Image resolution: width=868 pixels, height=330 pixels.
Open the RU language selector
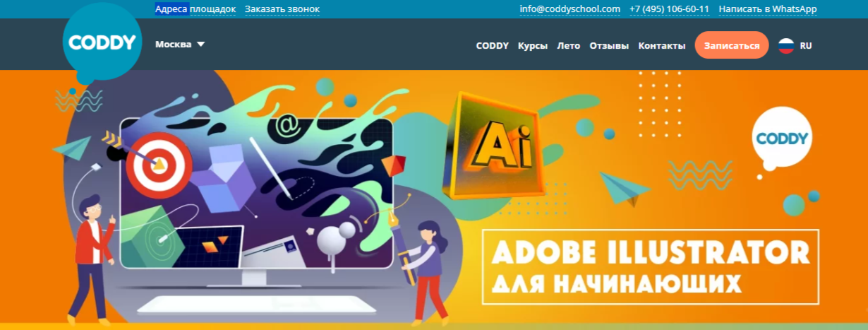[x=805, y=45]
